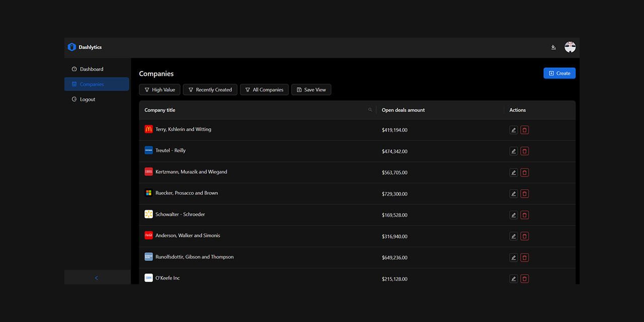The image size is (644, 322).
Task: Click the Actions column header
Action: (x=517, y=110)
